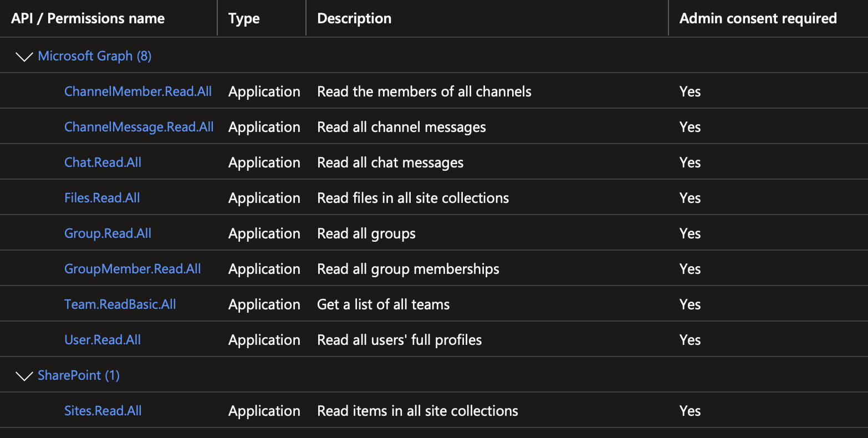Select 'Read the members of all channels' text
This screenshot has height=438, width=868.
click(424, 91)
